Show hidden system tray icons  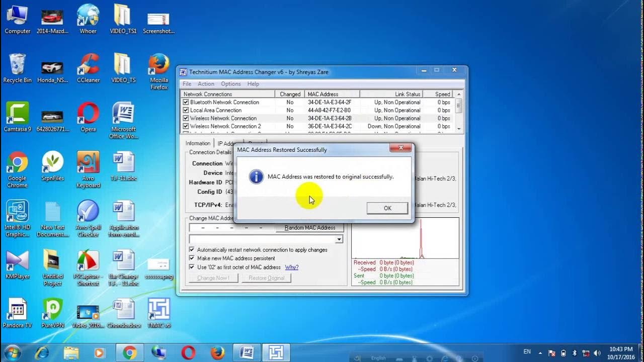[x=540, y=353]
